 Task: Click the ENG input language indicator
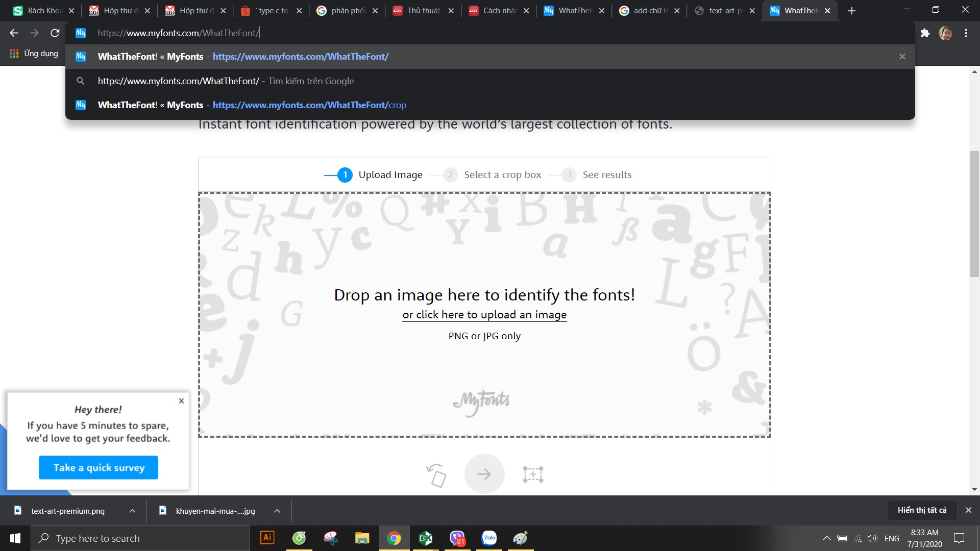click(892, 538)
